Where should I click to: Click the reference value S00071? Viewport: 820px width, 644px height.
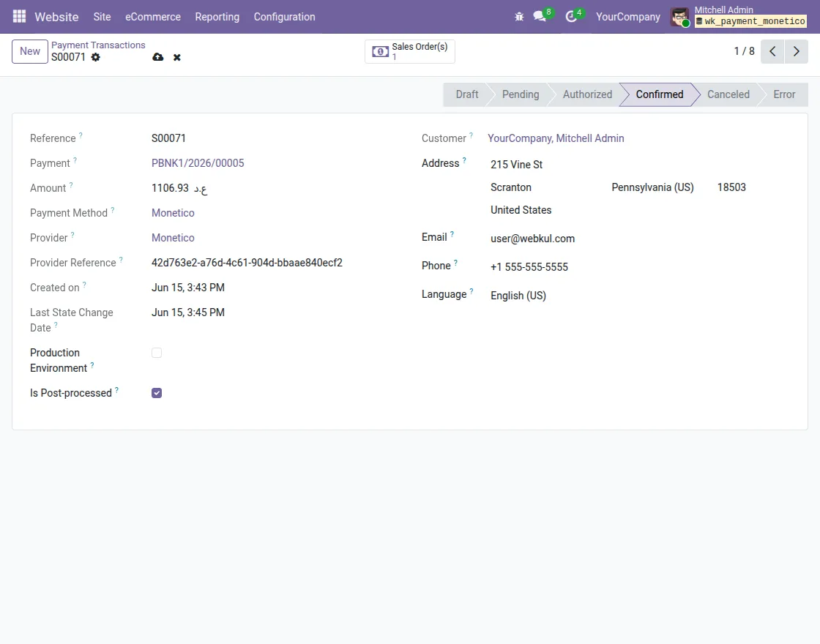[x=168, y=138]
